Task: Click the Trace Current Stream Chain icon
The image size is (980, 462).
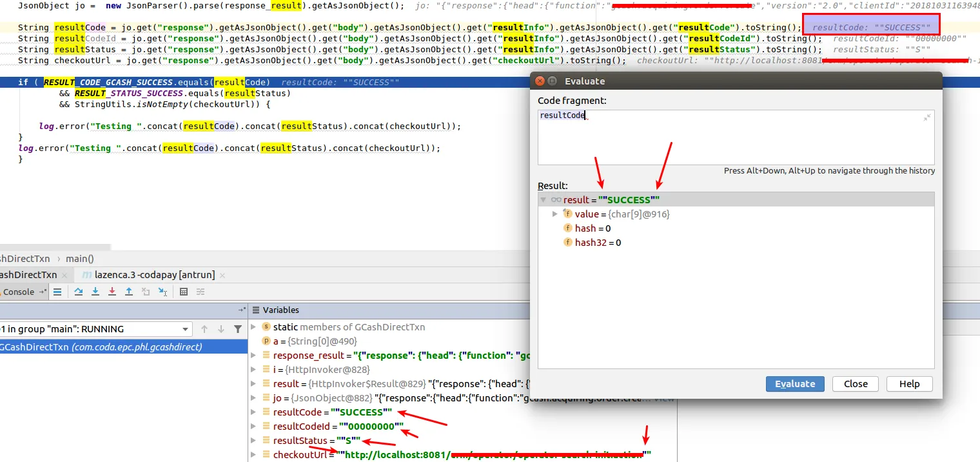Action: coord(201,292)
